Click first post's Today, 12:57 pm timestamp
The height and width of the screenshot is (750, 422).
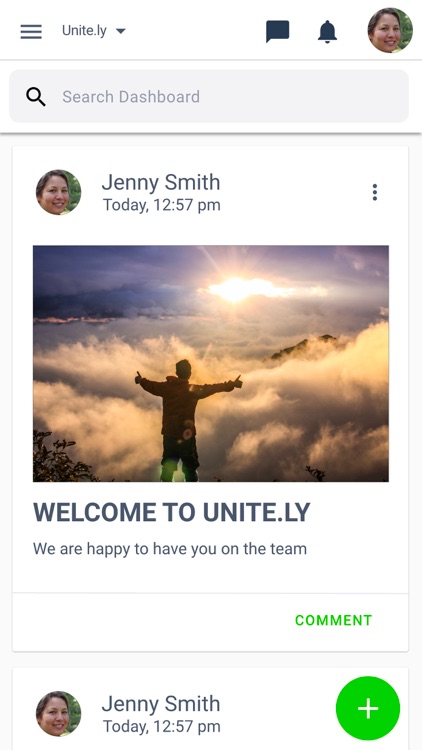(x=162, y=205)
